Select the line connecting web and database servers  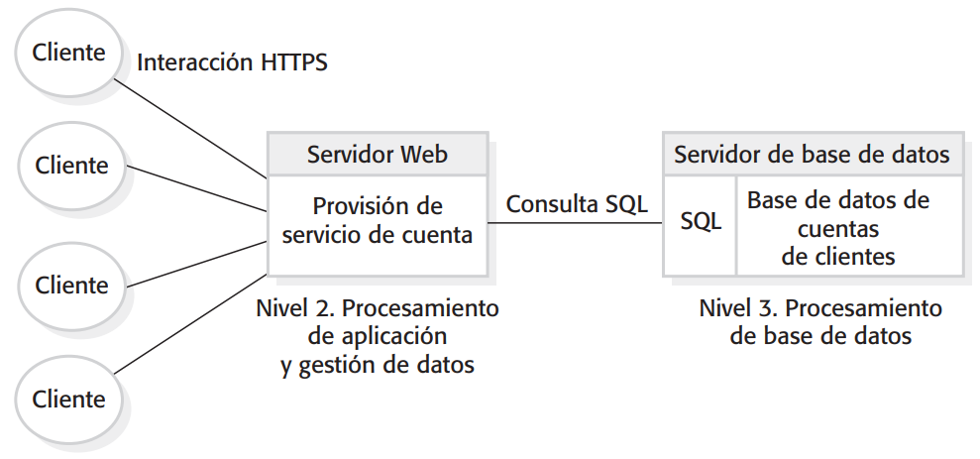click(x=575, y=223)
